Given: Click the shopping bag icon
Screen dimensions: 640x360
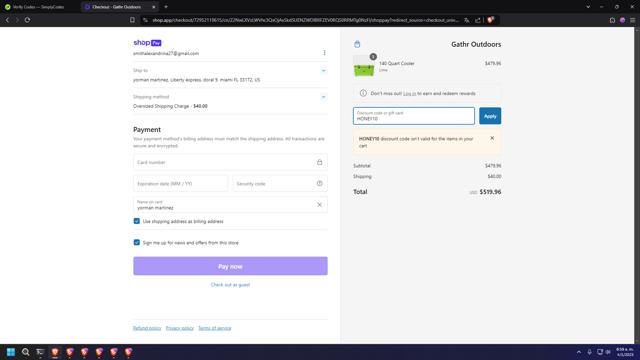Looking at the screenshot, I should [357, 44].
